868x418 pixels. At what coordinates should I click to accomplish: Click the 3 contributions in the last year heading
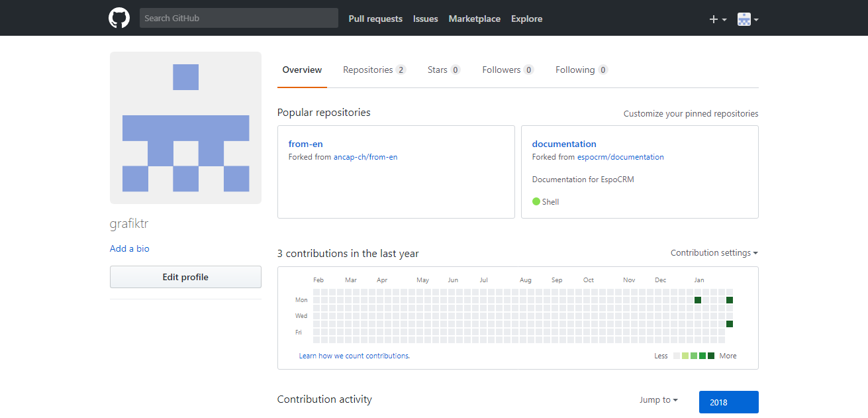pos(348,253)
